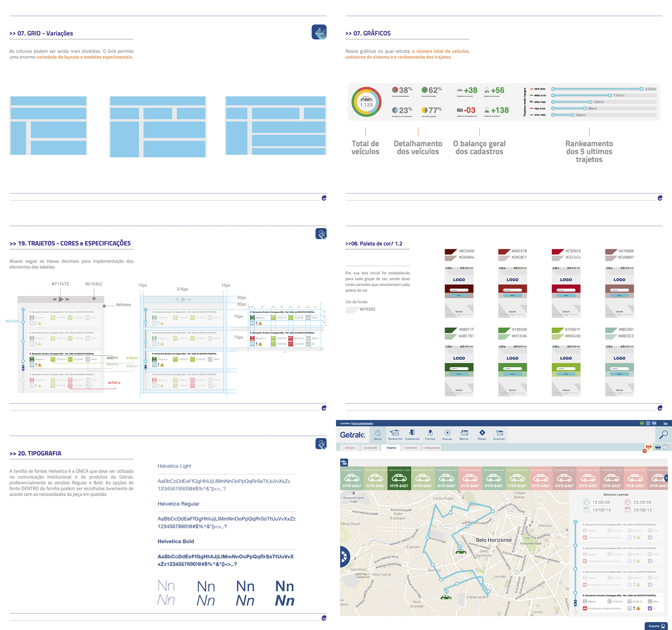672x630 pixels.
Task: Click the Suporte button
Action: [656, 626]
